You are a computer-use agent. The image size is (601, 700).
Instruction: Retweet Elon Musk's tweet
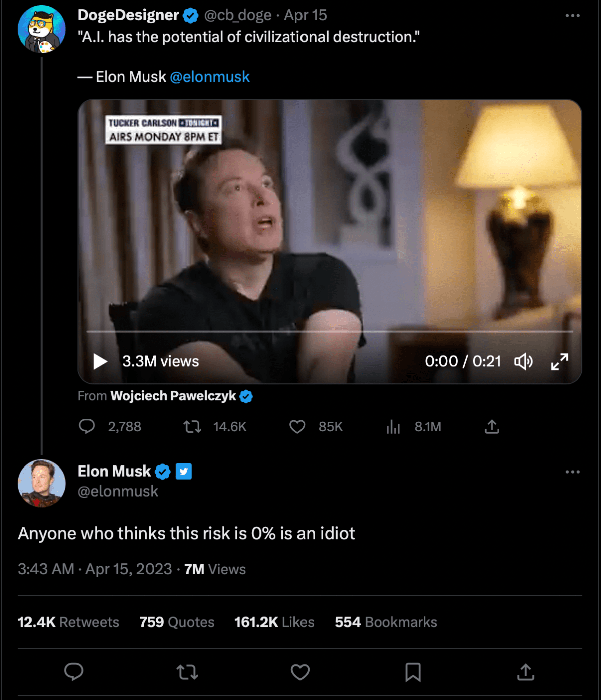(x=187, y=672)
